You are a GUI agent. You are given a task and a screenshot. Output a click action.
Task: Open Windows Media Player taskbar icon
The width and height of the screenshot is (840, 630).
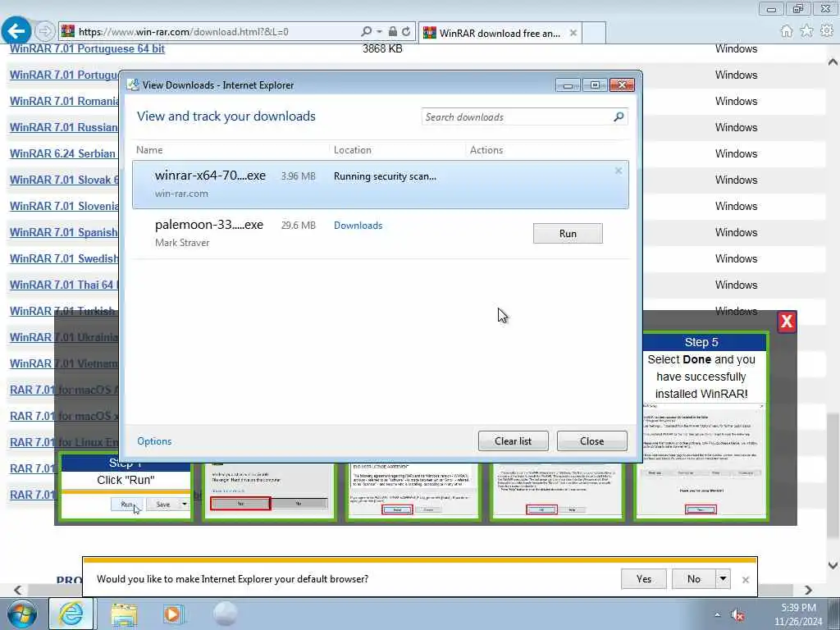[x=173, y=614]
